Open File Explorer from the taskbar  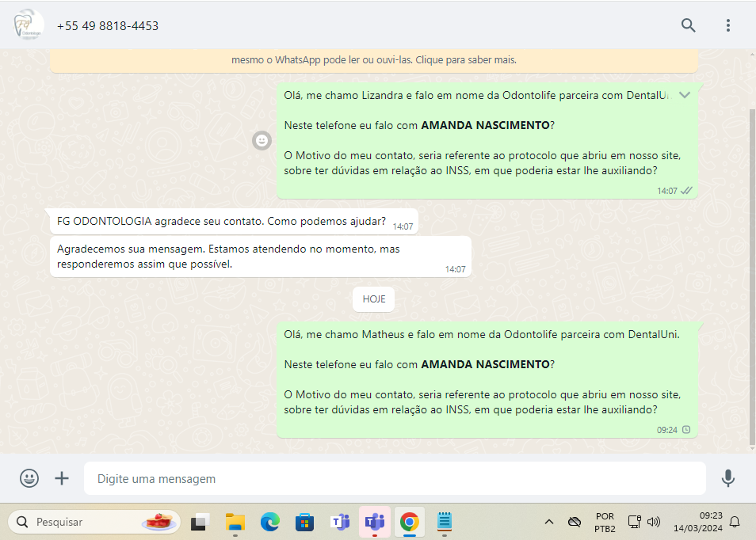[235, 522]
